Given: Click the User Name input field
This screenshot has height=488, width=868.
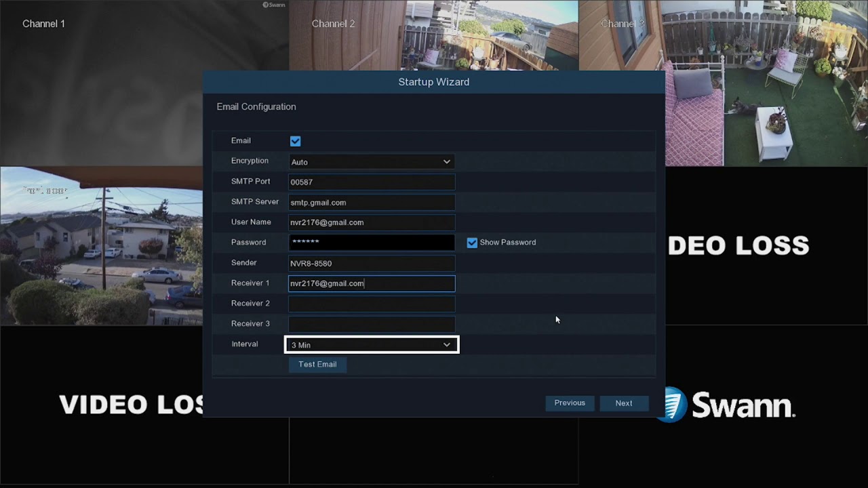Looking at the screenshot, I should [x=372, y=222].
